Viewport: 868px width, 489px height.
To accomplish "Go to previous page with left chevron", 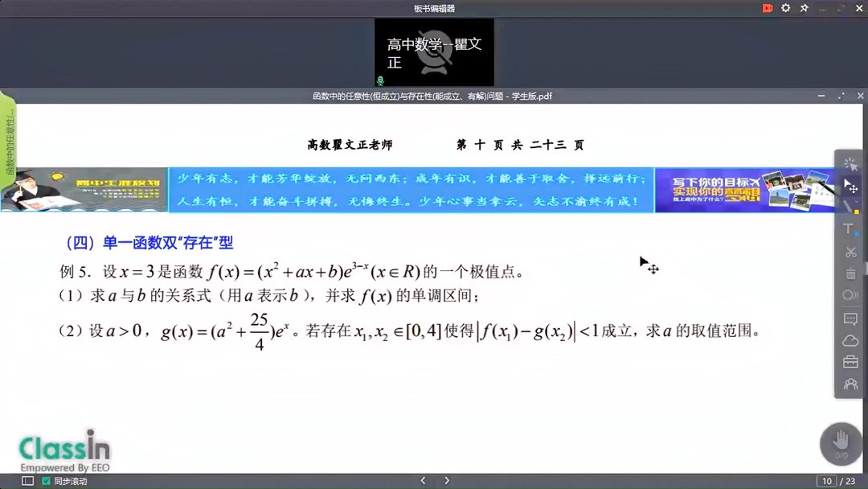I will (x=423, y=479).
